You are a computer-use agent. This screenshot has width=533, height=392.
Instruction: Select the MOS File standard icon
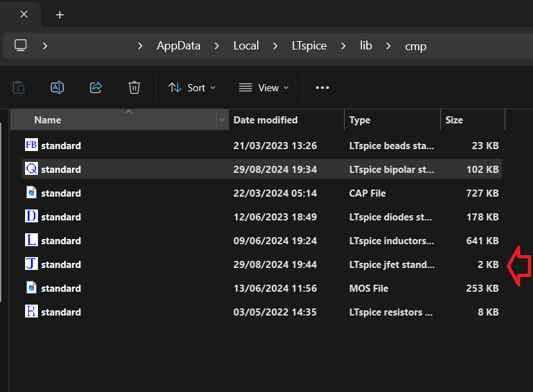click(x=32, y=287)
